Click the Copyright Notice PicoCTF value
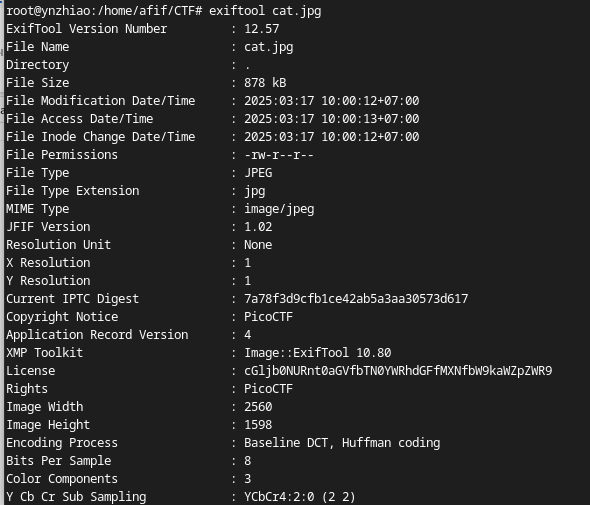This screenshot has width=590, height=505. pos(268,317)
